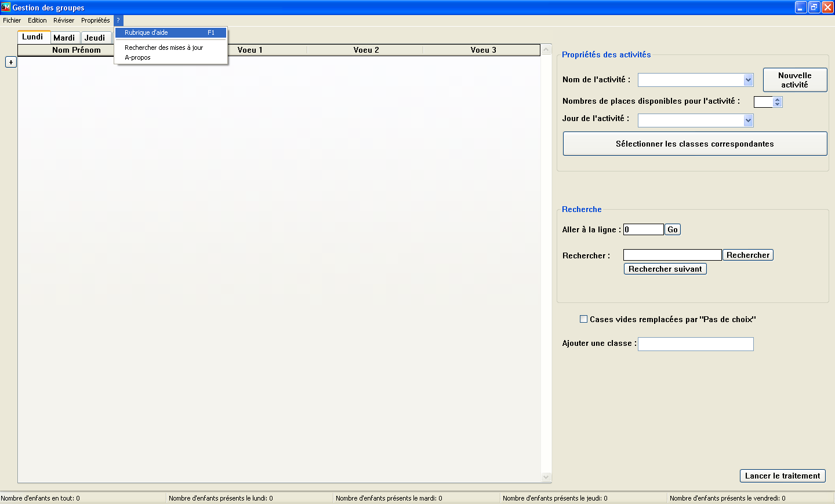835x504 pixels.
Task: Decrease available places with the spinner down arrow
Action: click(778, 104)
